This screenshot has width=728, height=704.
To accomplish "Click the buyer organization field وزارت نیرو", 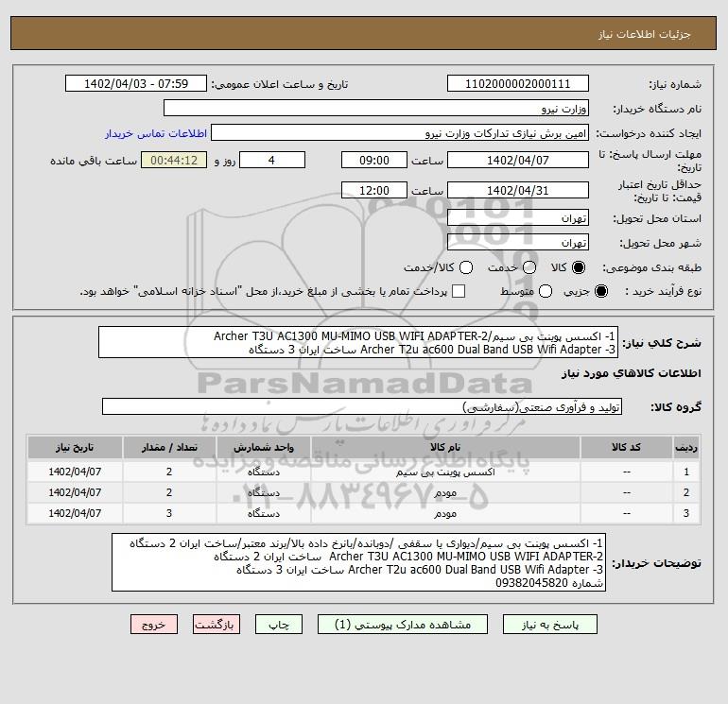I will 376,109.
